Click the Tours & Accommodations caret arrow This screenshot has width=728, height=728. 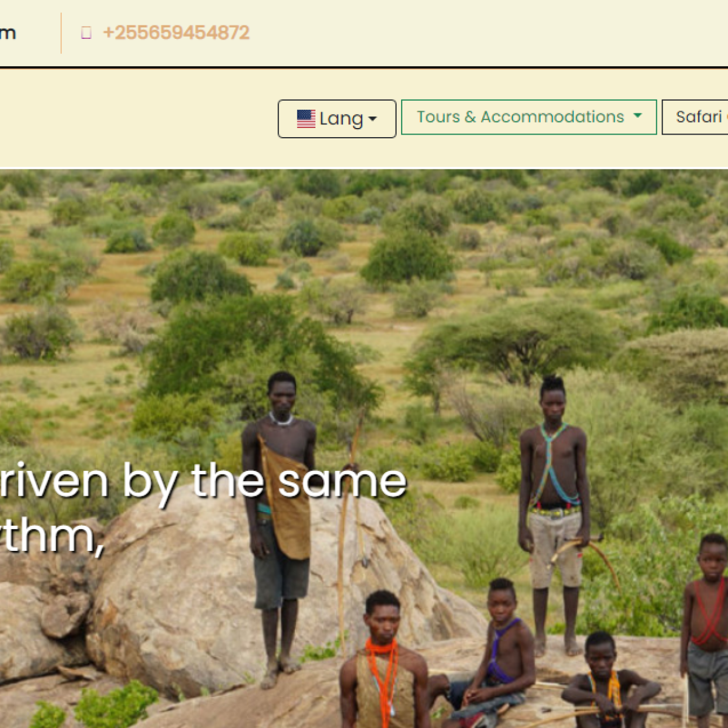tap(638, 115)
